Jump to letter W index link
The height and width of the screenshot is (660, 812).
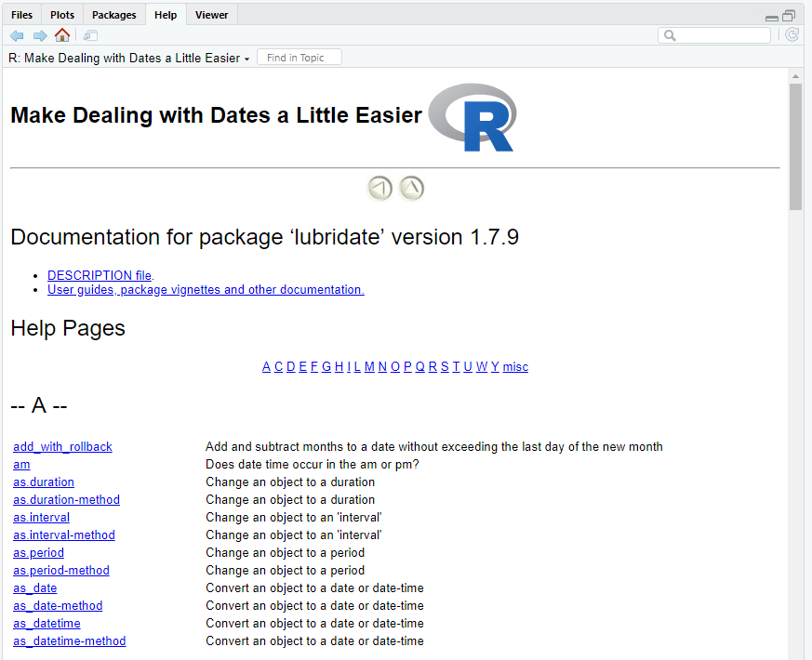coord(482,366)
